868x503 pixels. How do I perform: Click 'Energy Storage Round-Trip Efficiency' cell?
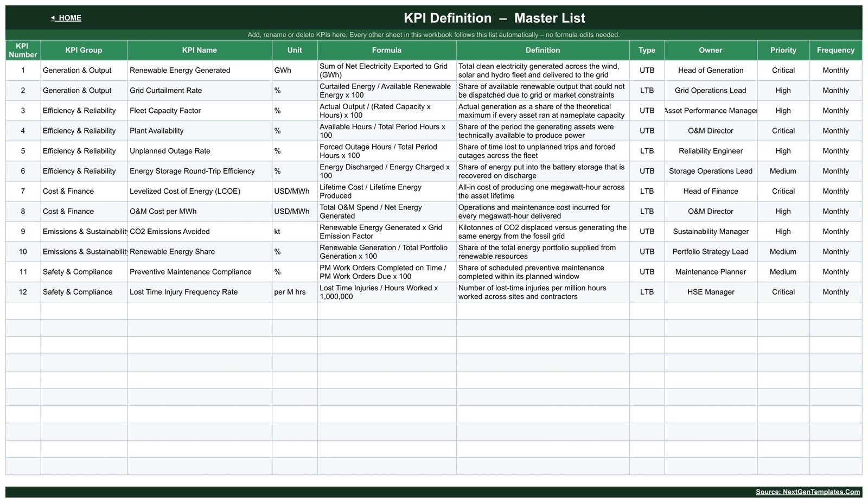(x=200, y=171)
